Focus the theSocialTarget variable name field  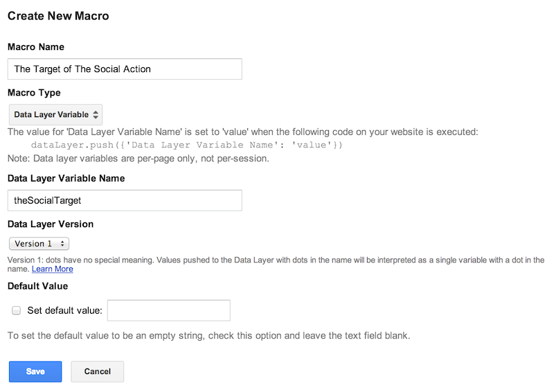point(125,200)
